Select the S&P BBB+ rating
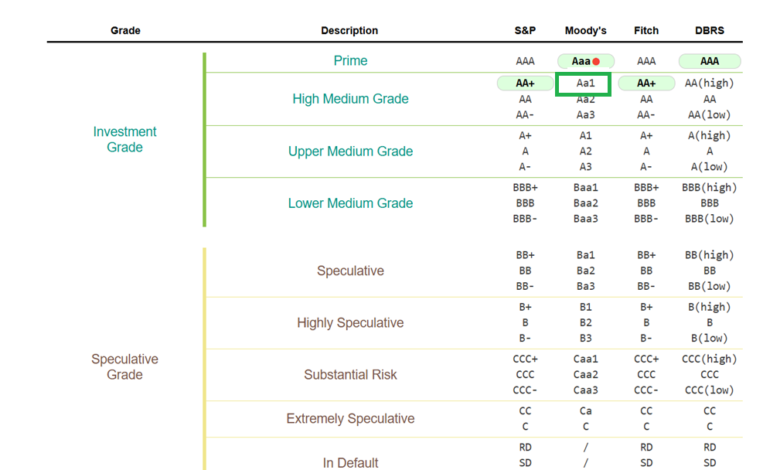780x470 pixels. 525,188
